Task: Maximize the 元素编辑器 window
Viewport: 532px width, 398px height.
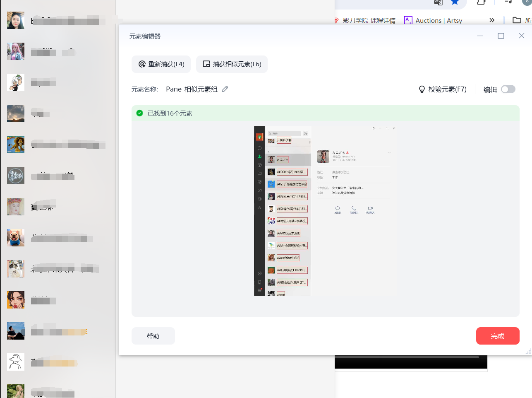Action: 501,36
